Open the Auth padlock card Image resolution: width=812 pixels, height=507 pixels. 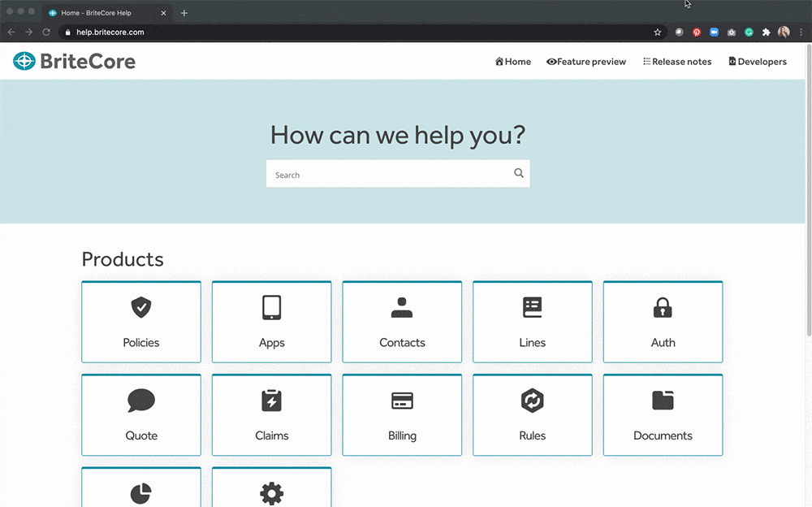pos(663,322)
